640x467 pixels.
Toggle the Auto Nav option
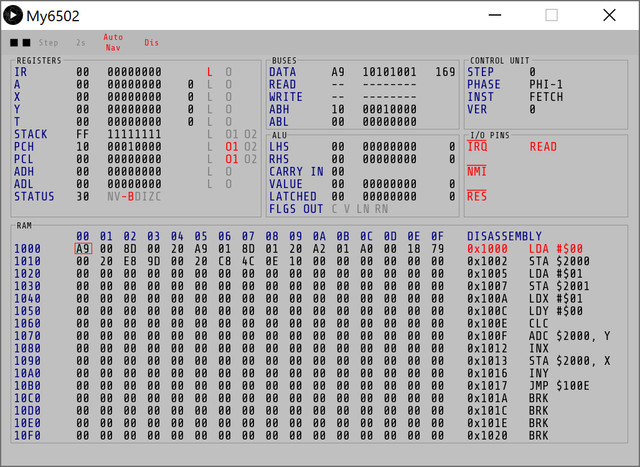tap(113, 42)
